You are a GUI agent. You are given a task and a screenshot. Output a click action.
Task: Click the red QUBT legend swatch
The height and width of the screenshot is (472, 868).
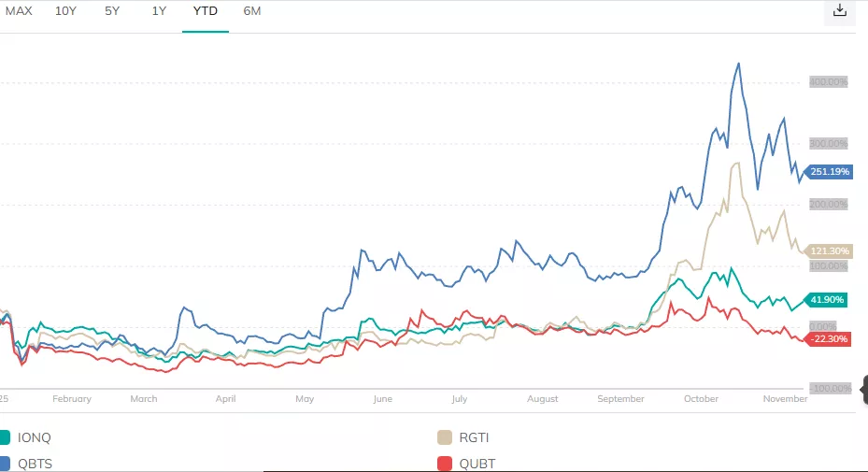[x=445, y=463]
